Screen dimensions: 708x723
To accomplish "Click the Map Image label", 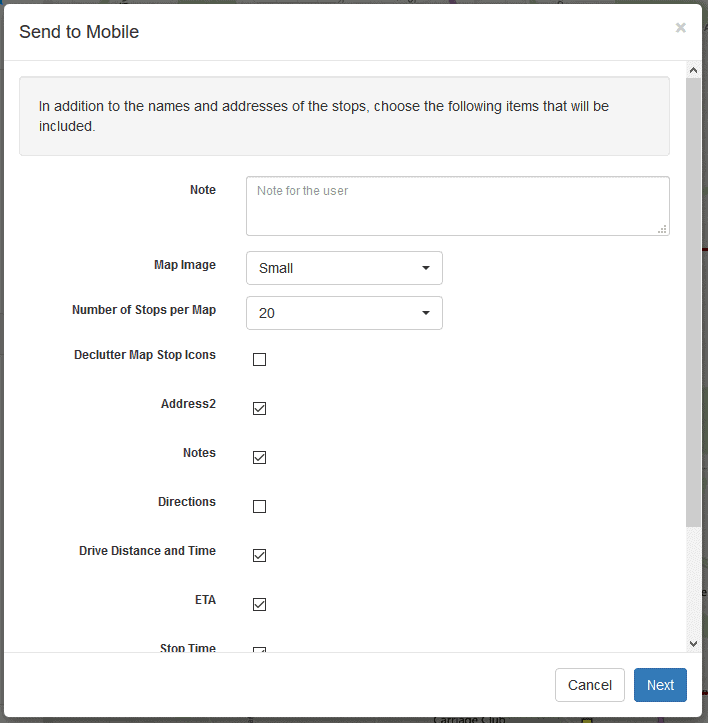I will point(185,265).
